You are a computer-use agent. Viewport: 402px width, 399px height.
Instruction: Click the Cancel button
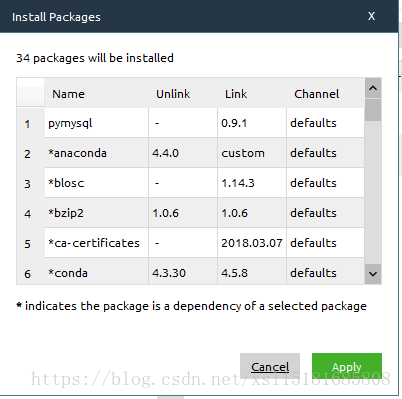tap(270, 367)
